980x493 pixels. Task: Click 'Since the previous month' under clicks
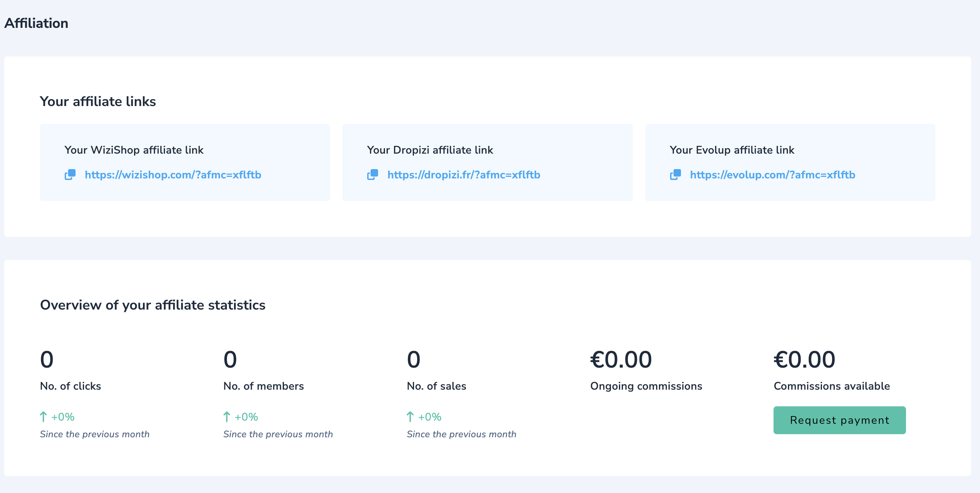click(x=95, y=434)
